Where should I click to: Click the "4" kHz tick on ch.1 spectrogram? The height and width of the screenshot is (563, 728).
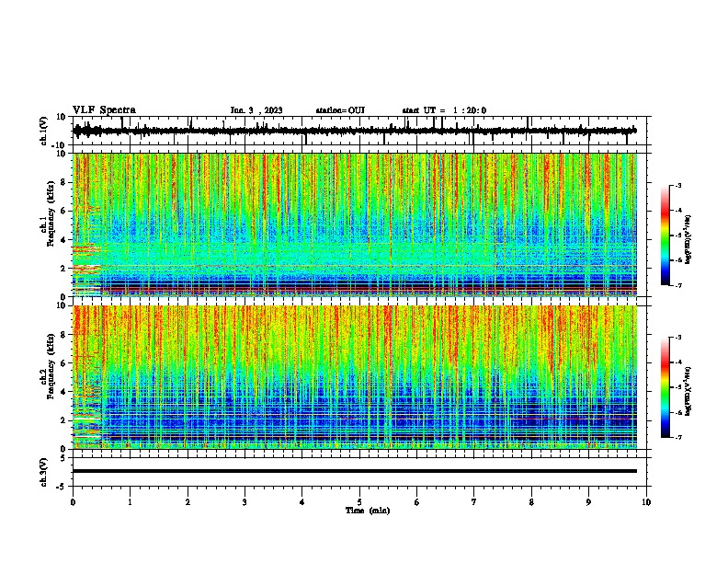coord(63,240)
